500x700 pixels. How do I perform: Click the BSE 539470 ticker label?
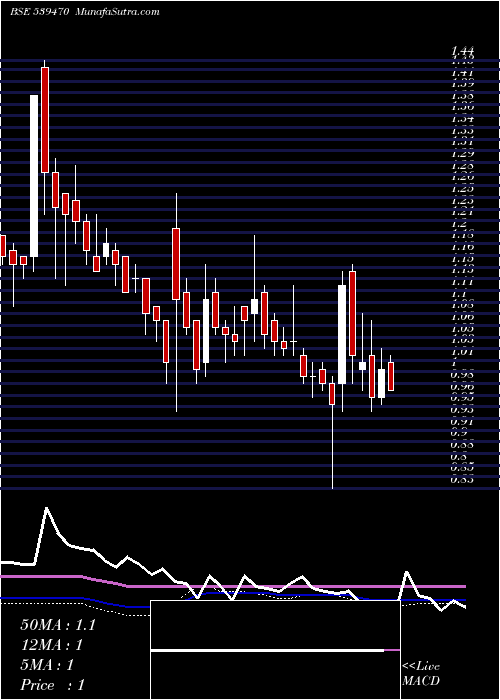pos(39,12)
